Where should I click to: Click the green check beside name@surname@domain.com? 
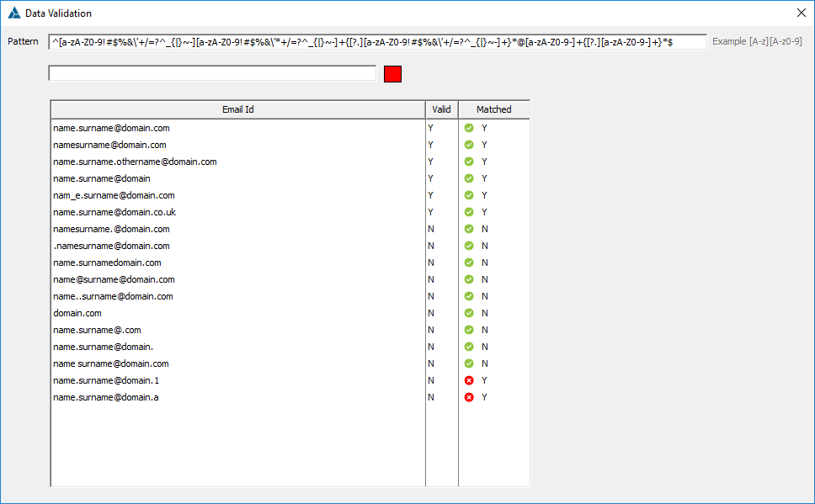(469, 279)
